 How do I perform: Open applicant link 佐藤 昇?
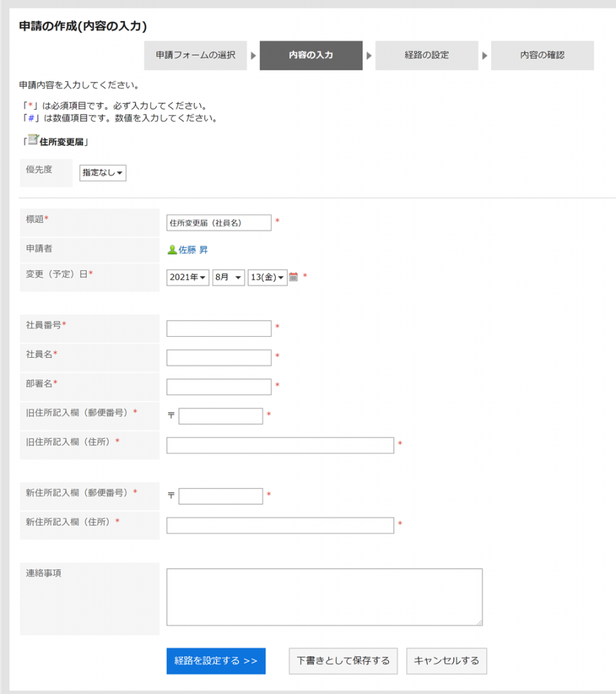(x=193, y=250)
